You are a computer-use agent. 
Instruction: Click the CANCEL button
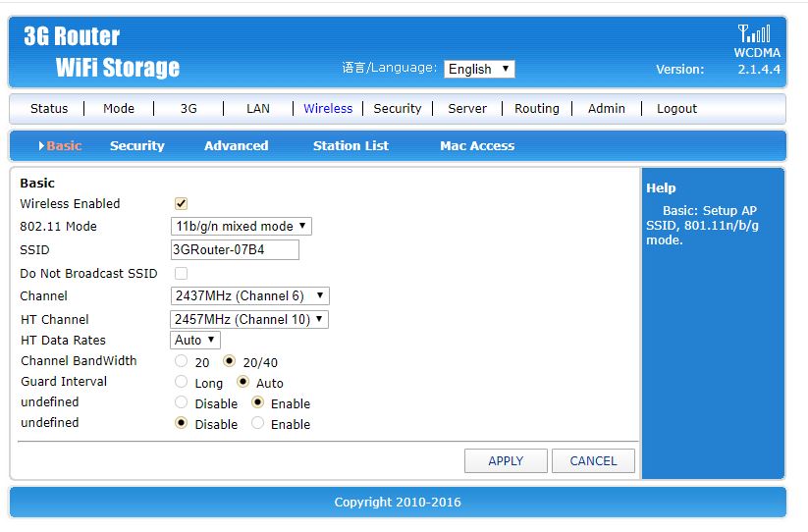(593, 460)
